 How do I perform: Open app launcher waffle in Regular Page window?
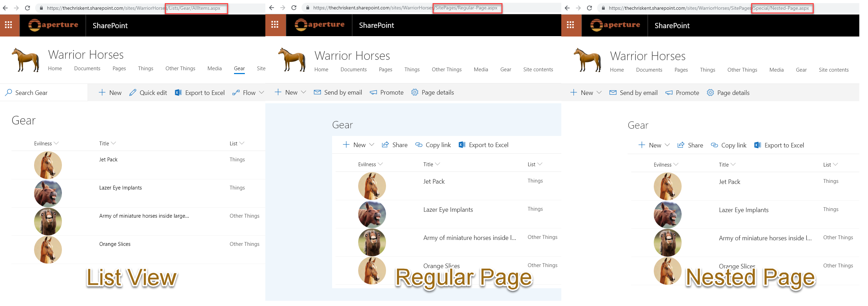(275, 25)
